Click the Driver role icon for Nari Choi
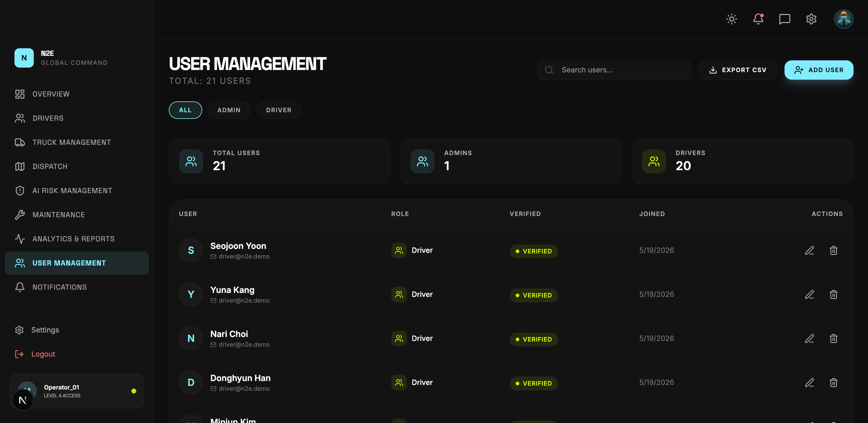The width and height of the screenshot is (868, 423). pyautogui.click(x=399, y=338)
